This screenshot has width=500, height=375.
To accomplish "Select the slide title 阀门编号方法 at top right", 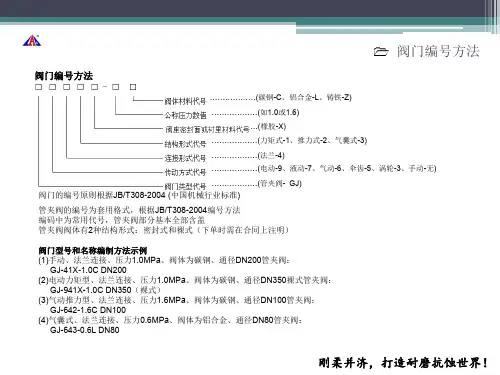I will click(x=438, y=51).
